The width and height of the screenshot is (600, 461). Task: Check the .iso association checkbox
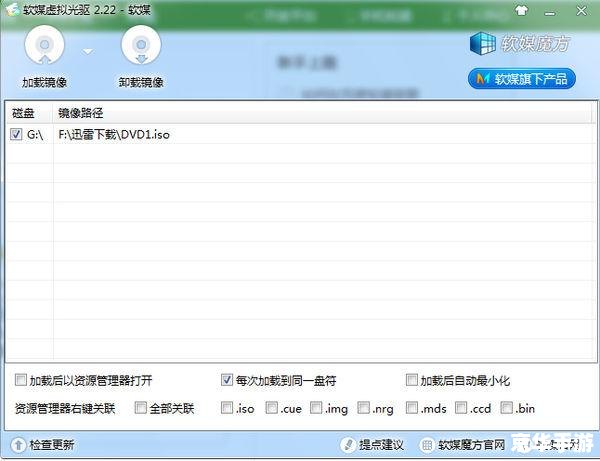pyautogui.click(x=227, y=408)
